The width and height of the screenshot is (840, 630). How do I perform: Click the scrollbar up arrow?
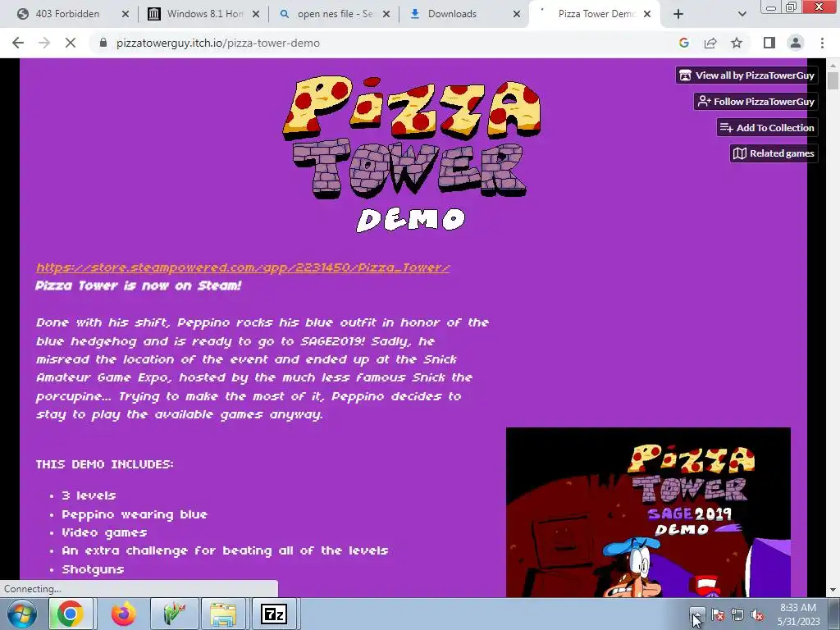pyautogui.click(x=833, y=65)
